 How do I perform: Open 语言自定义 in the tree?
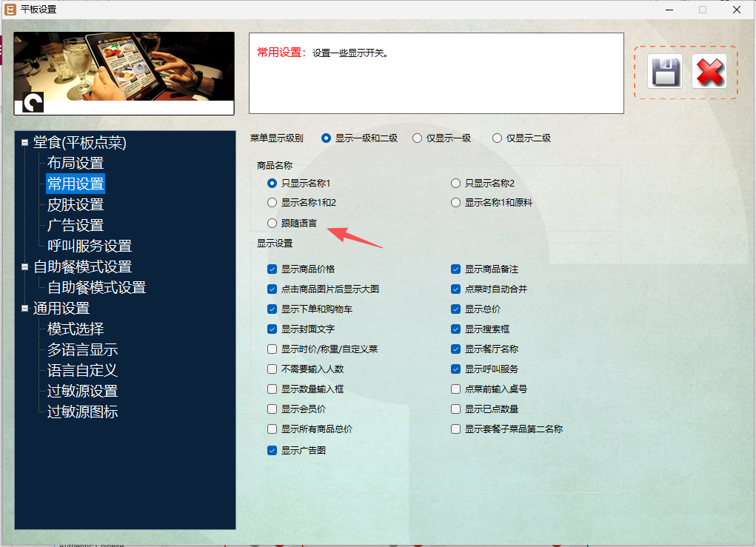point(82,370)
